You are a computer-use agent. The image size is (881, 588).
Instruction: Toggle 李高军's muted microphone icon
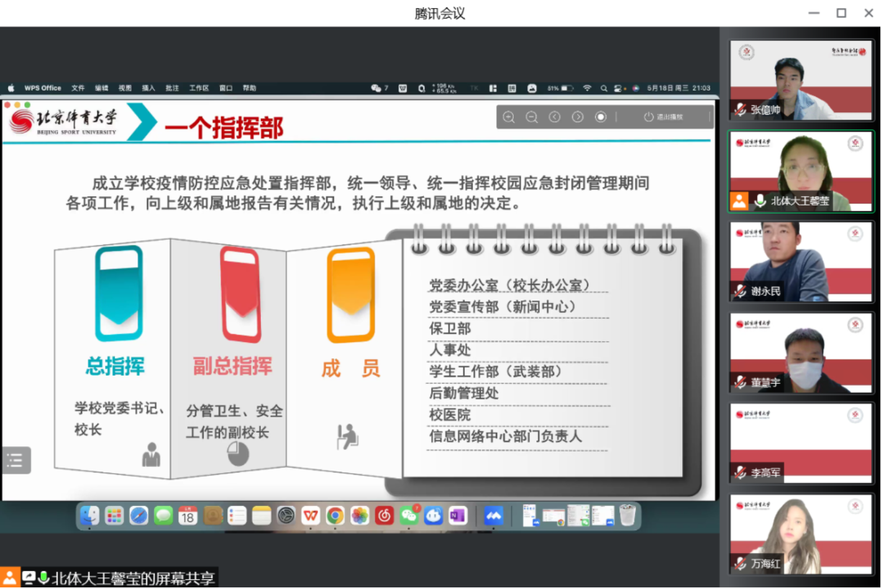[x=740, y=473]
